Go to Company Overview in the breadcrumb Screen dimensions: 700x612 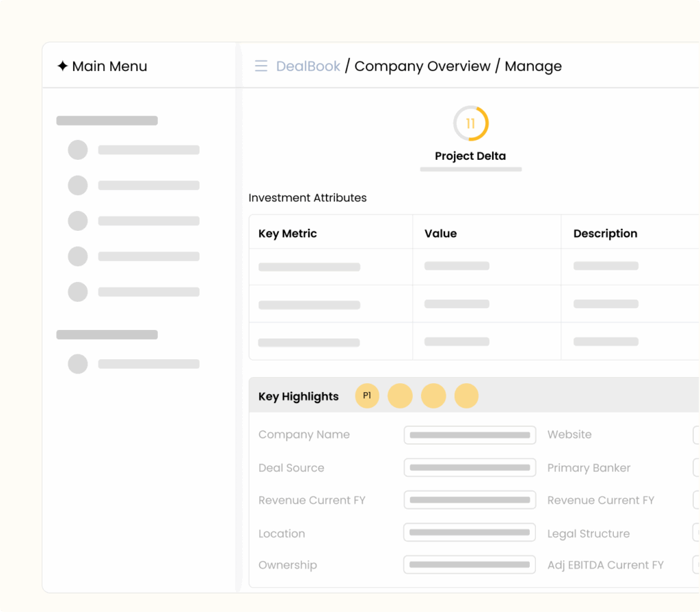pyautogui.click(x=422, y=66)
